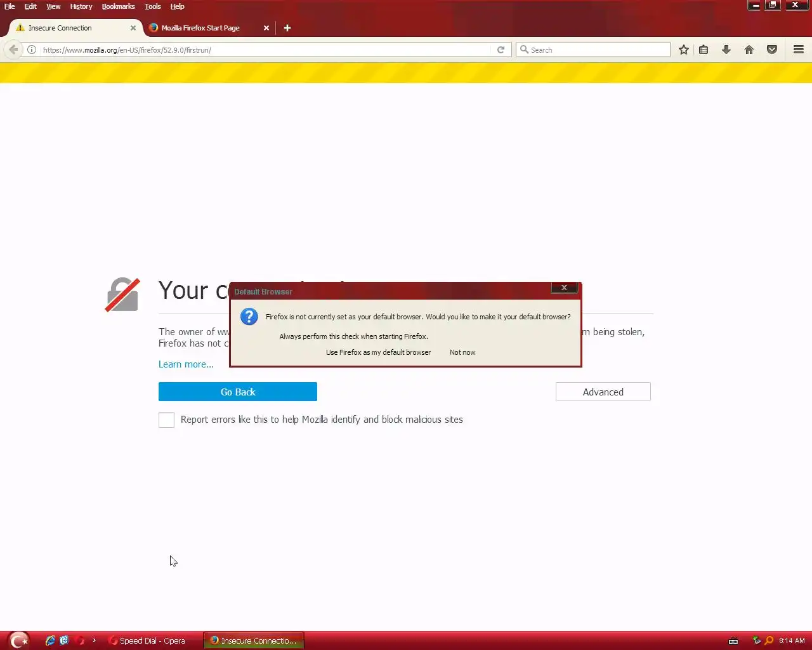Go to the Firefox home page icon
This screenshot has width=812, height=650.
[749, 50]
